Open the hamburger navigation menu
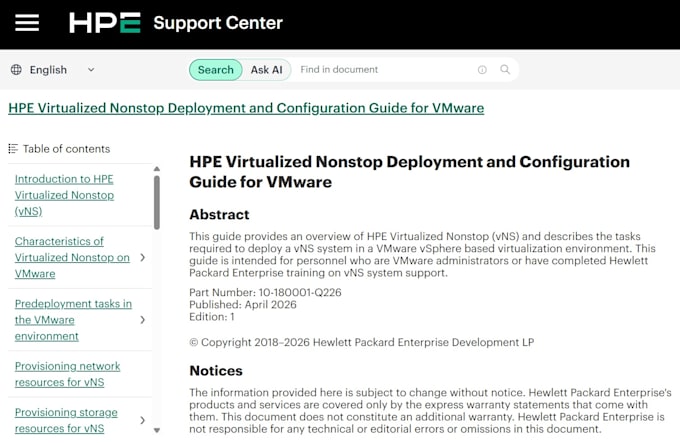Screen dimensions: 680x443 tap(27, 23)
